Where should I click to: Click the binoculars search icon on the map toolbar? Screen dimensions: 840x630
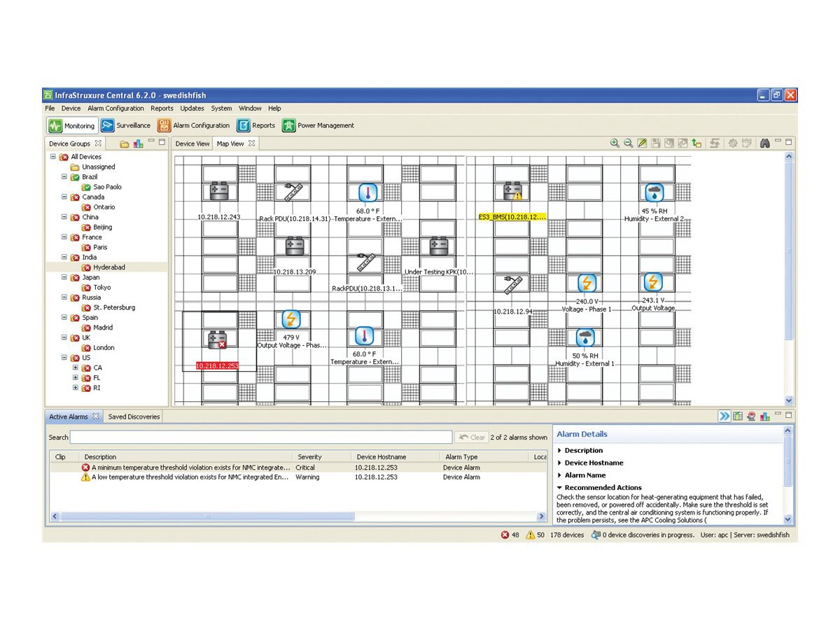pyautogui.click(x=765, y=143)
